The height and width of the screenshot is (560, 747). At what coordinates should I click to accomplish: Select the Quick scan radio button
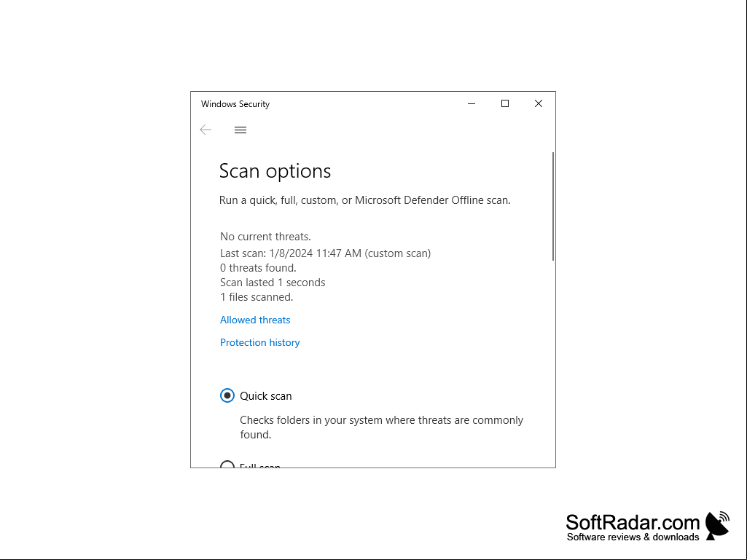(227, 395)
